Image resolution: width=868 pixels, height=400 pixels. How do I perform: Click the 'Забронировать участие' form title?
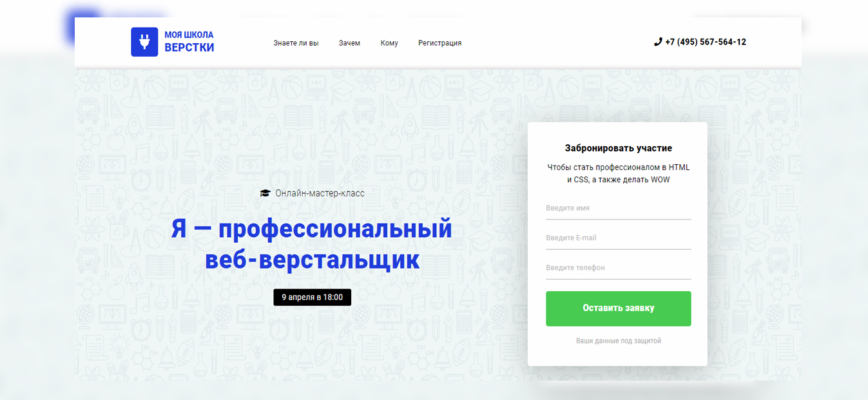point(619,148)
